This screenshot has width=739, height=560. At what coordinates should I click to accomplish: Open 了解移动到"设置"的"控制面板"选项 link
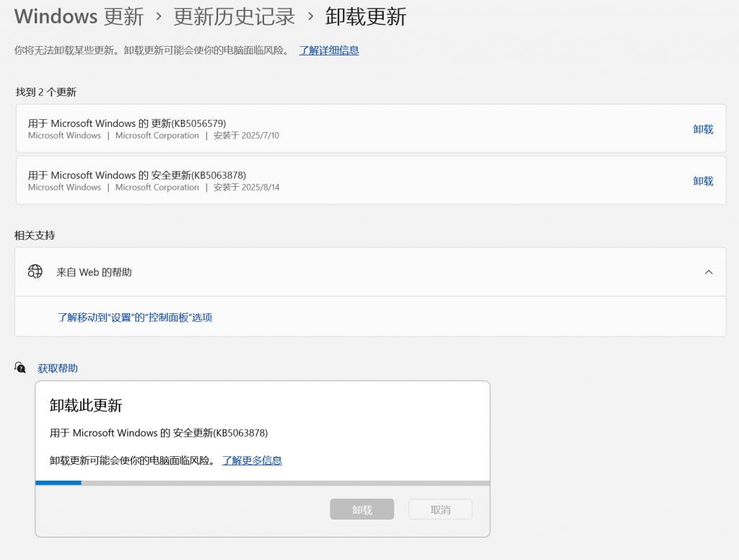click(x=135, y=317)
